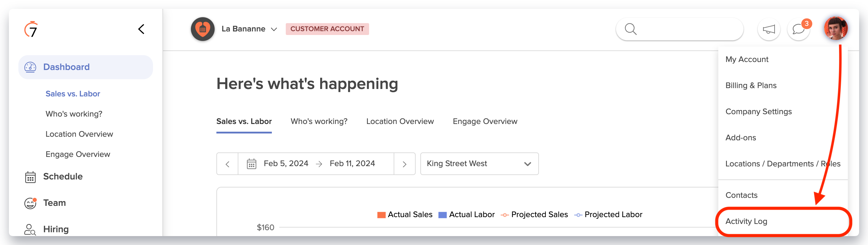Toggle Actual Labor legend series
Image resolution: width=868 pixels, height=245 pixels.
[x=466, y=215]
